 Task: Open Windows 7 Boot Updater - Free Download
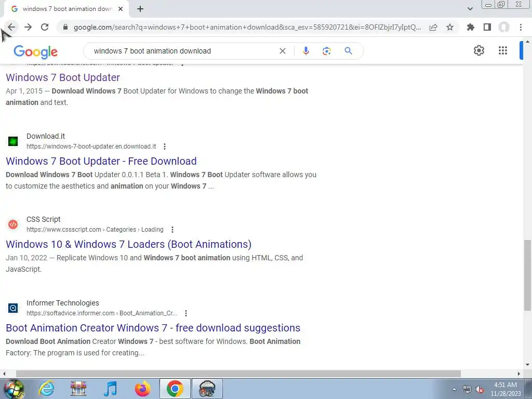tap(101, 161)
